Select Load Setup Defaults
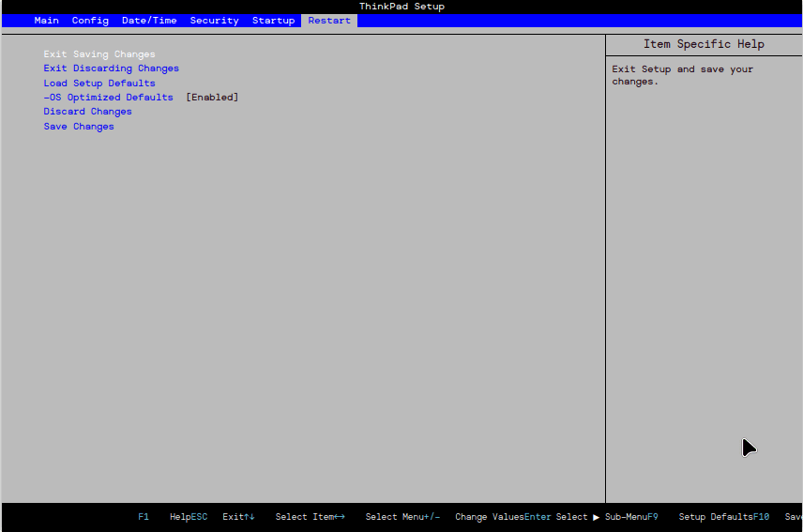Viewport: 803px width, 532px height. [99, 83]
